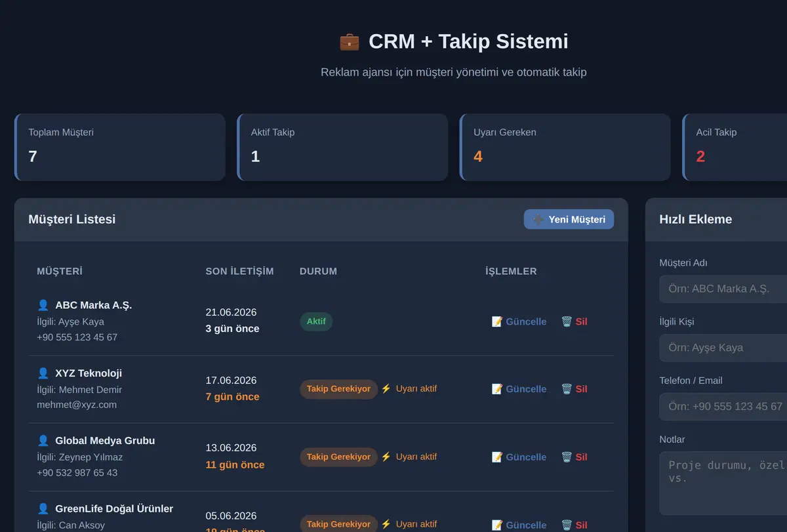
Task: Open the Acil Takip stat card
Action: tap(735, 148)
